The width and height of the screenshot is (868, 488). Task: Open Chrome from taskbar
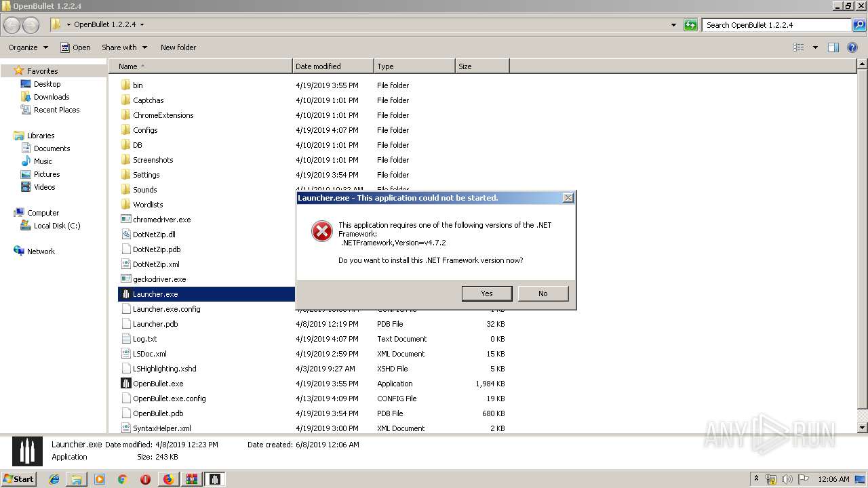click(123, 479)
